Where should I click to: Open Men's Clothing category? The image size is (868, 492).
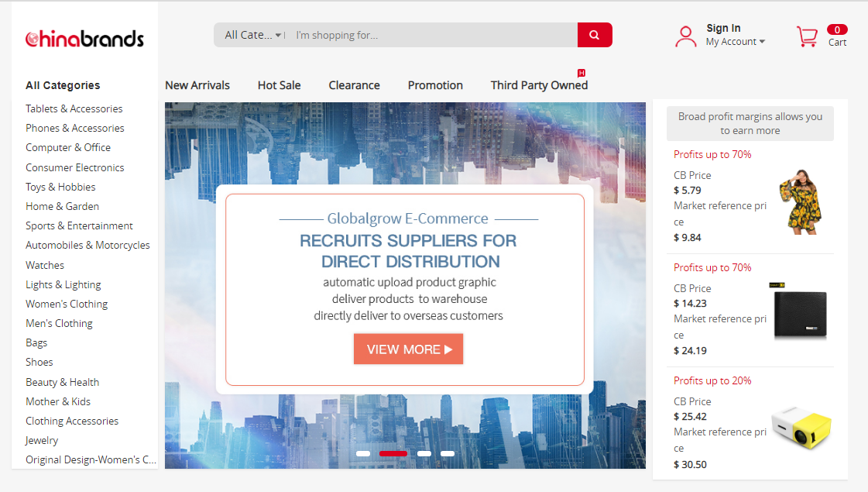[59, 323]
